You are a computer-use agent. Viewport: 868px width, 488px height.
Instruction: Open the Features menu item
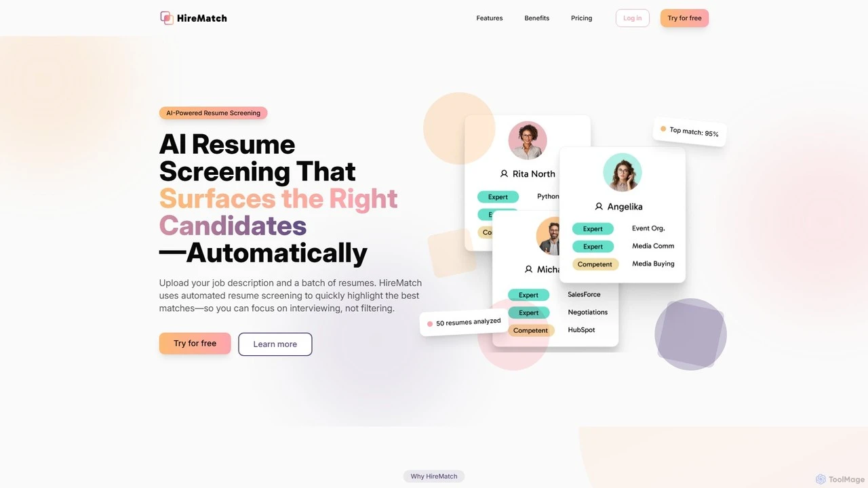490,18
